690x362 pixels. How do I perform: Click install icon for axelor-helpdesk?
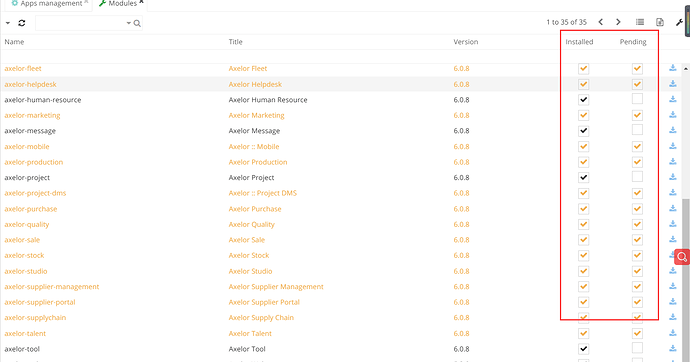click(673, 84)
